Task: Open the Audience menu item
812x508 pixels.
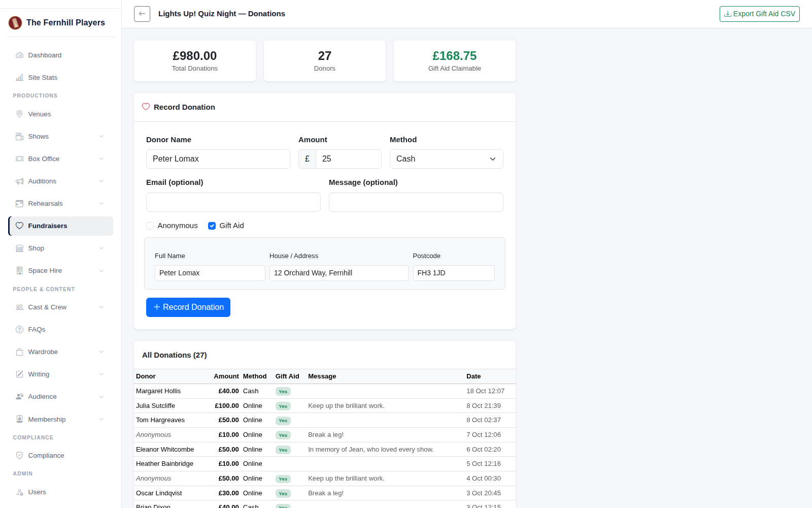Action: [x=60, y=397]
